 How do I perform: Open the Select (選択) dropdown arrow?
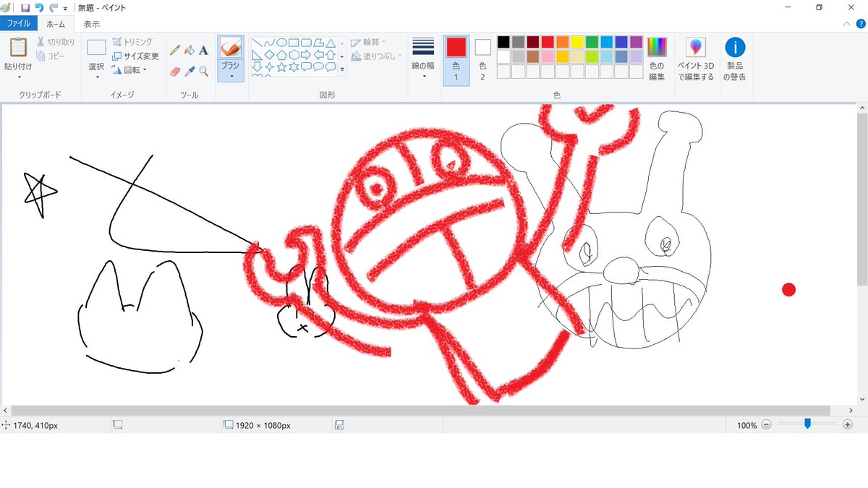click(96, 76)
